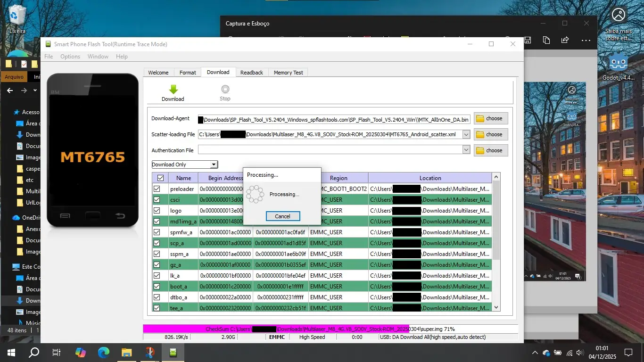
Task: Open the Download Only mode dropdown
Action: coord(214,165)
